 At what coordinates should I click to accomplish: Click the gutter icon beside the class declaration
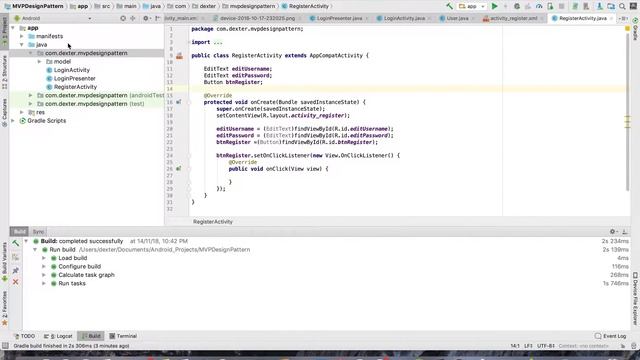(x=179, y=56)
